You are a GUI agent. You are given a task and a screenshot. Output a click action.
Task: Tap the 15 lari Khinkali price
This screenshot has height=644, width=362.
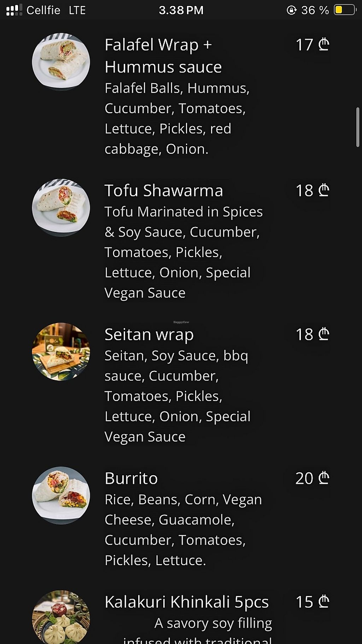312,602
